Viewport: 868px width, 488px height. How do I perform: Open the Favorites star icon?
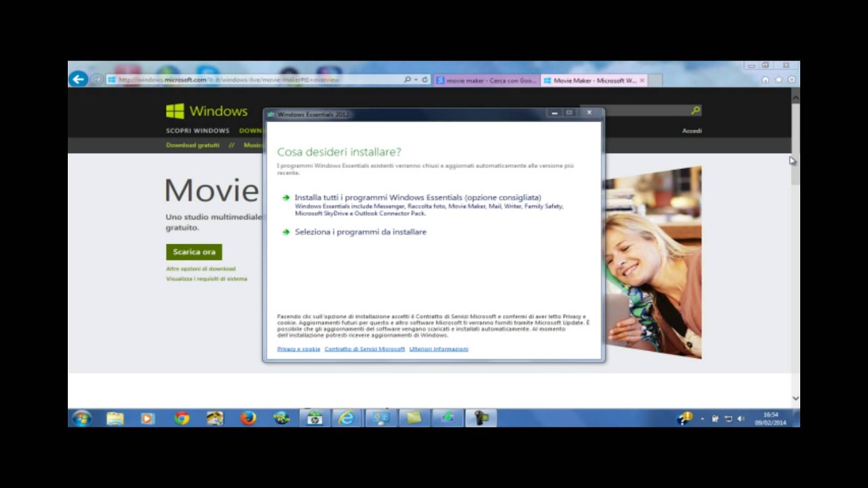[778, 79]
